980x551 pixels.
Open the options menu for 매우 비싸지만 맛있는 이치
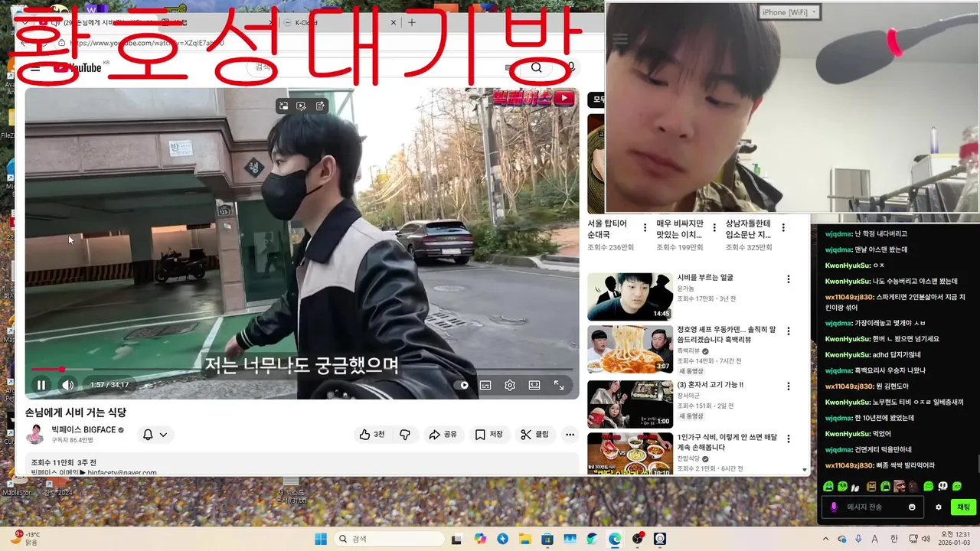tap(714, 228)
